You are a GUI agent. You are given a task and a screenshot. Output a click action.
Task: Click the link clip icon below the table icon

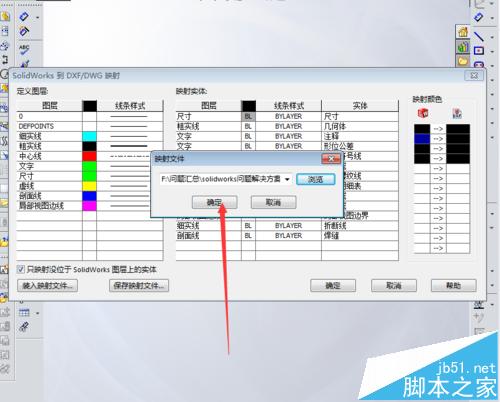click(x=24, y=327)
